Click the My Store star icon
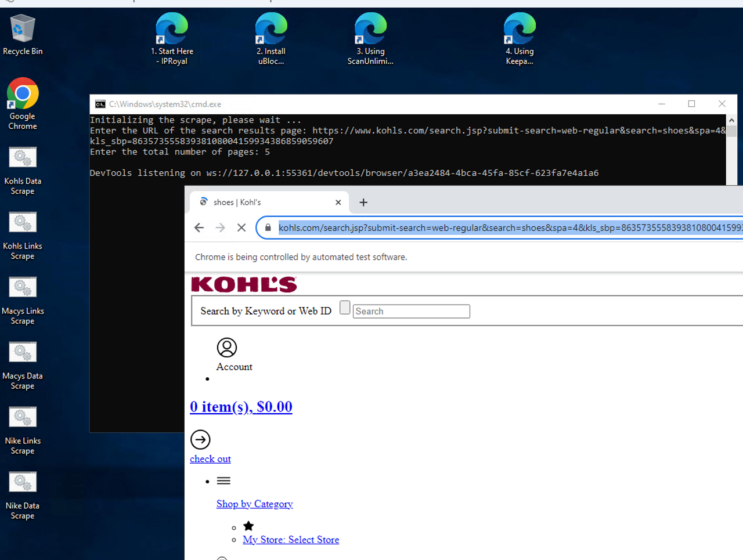743x560 pixels. [x=248, y=526]
